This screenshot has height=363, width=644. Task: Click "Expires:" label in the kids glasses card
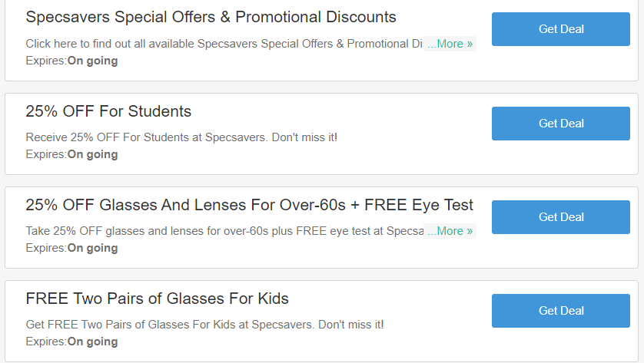[46, 342]
